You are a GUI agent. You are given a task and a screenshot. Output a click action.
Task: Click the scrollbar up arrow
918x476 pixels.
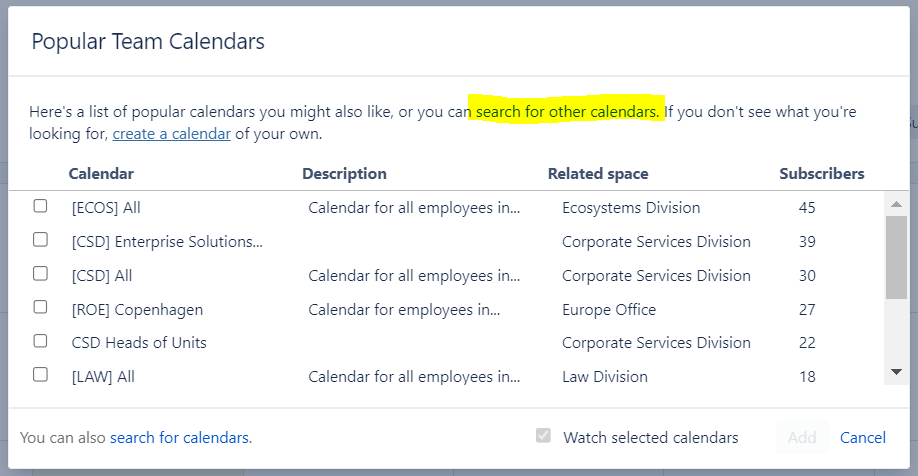pos(896,204)
